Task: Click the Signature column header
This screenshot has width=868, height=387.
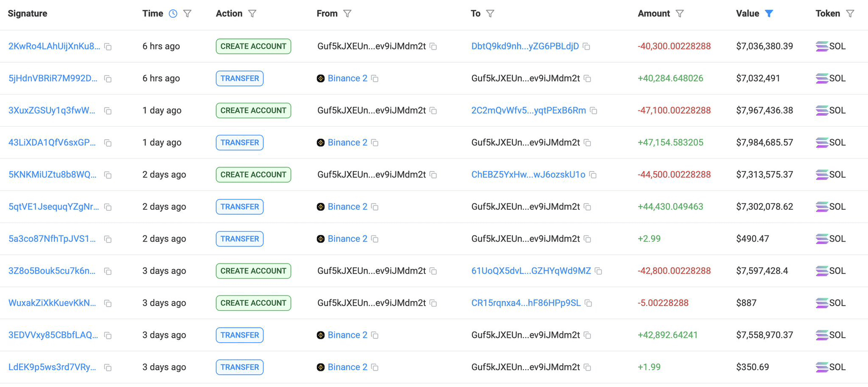Action: (x=28, y=14)
